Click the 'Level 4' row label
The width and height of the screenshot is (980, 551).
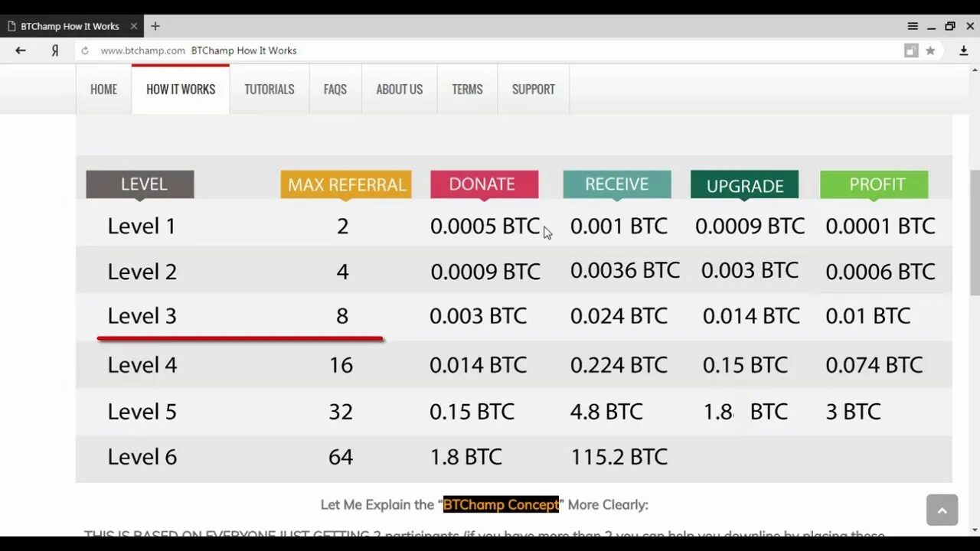tap(142, 364)
